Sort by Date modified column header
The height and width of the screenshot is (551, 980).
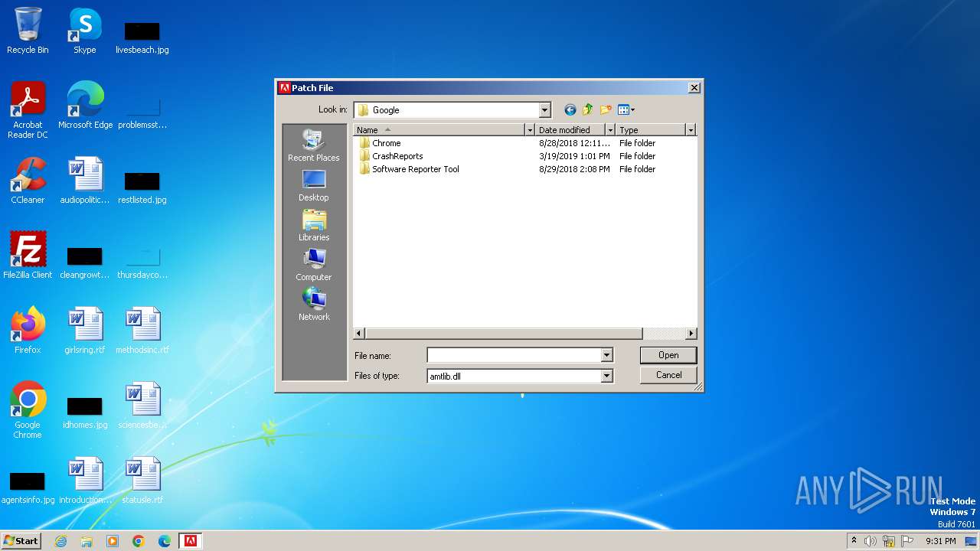tap(570, 130)
